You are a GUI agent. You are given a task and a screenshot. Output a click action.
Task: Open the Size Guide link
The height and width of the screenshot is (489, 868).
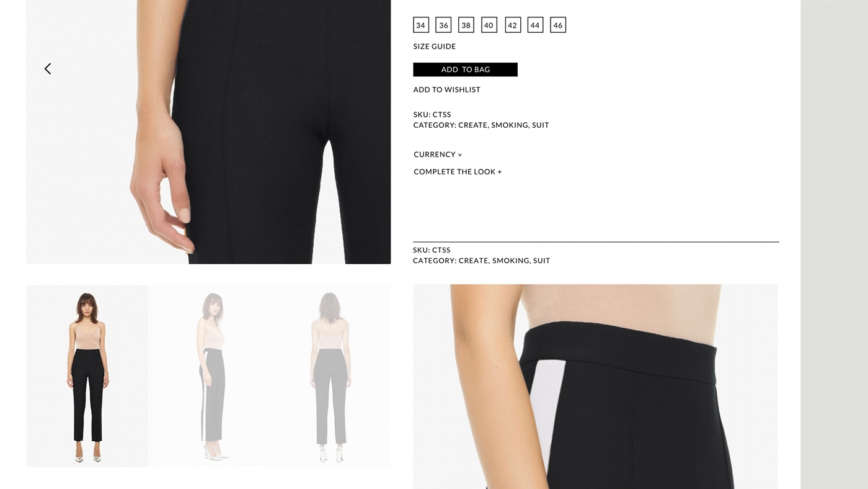(435, 47)
